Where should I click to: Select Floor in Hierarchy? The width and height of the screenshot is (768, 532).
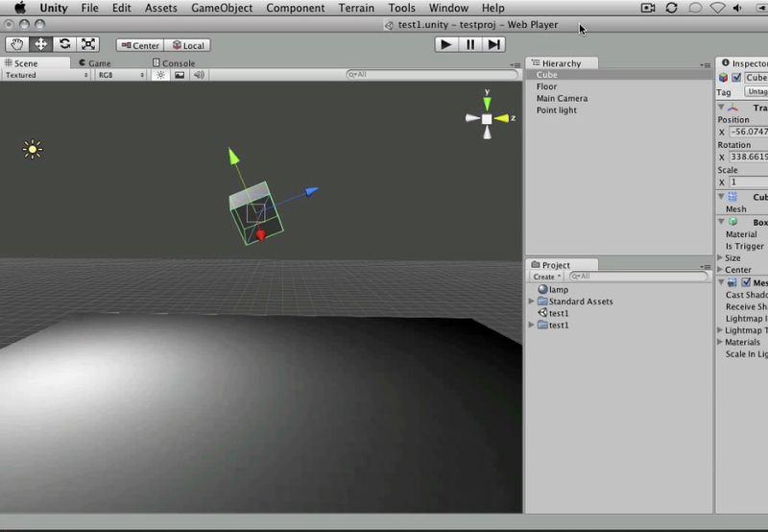click(619, 86)
